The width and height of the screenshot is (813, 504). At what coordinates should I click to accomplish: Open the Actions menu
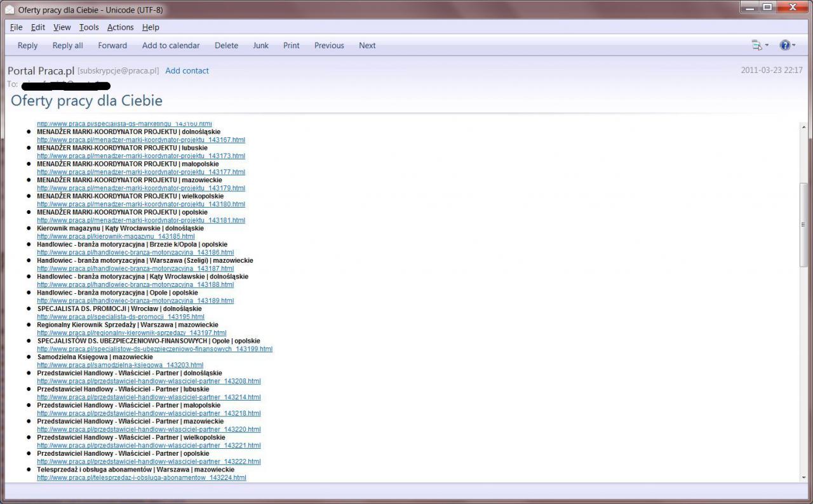pos(120,27)
